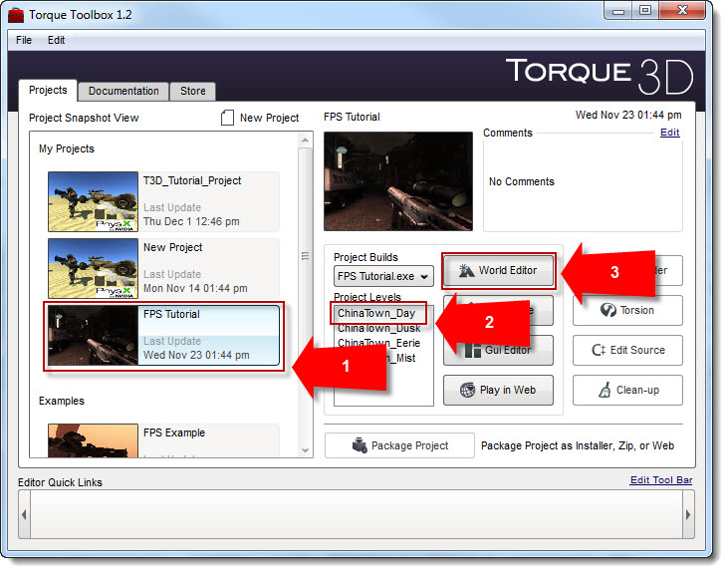Select the FPS Tutorial project thumbnail
Image resolution: width=728 pixels, height=573 pixels.
(93, 335)
